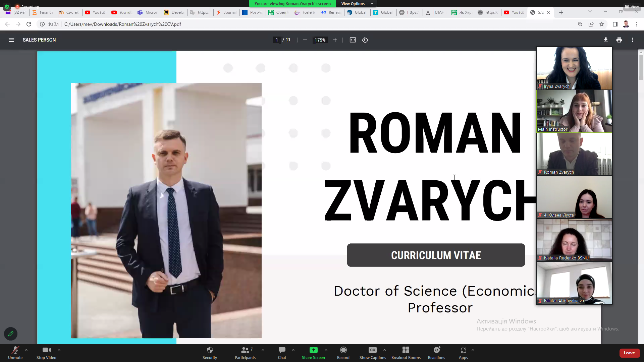Open Chrome three-dot menu

[637, 24]
